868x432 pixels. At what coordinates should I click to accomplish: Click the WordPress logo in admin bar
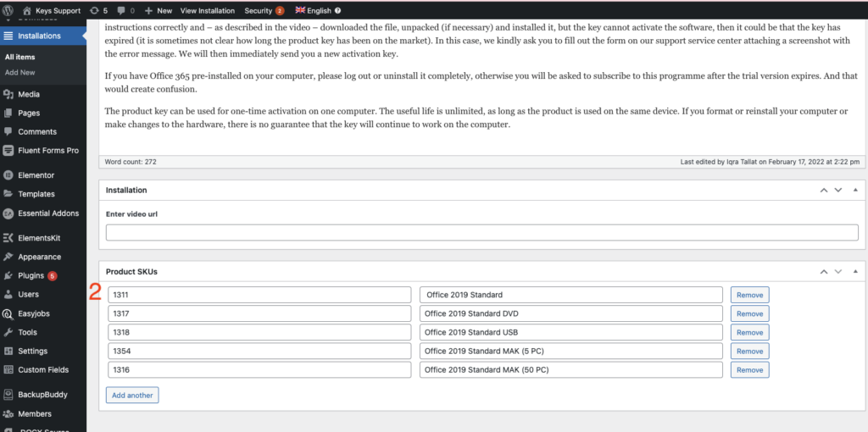click(8, 11)
